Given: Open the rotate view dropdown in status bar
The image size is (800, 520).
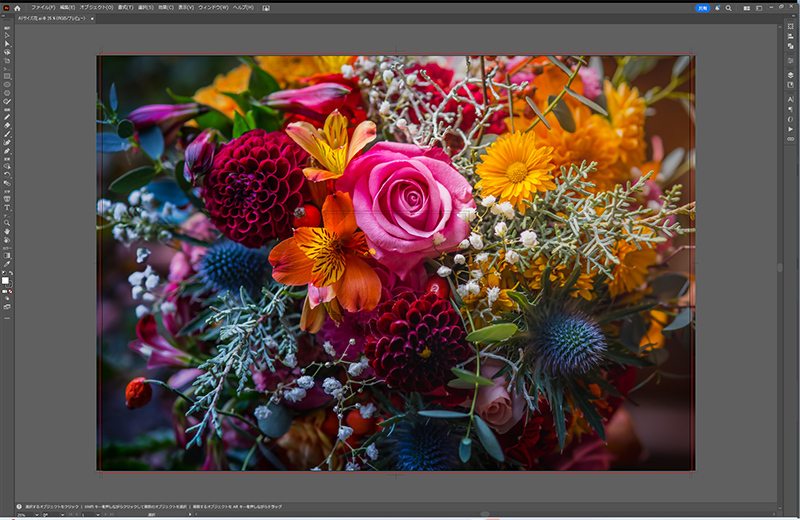Looking at the screenshot, I should tap(62, 514).
